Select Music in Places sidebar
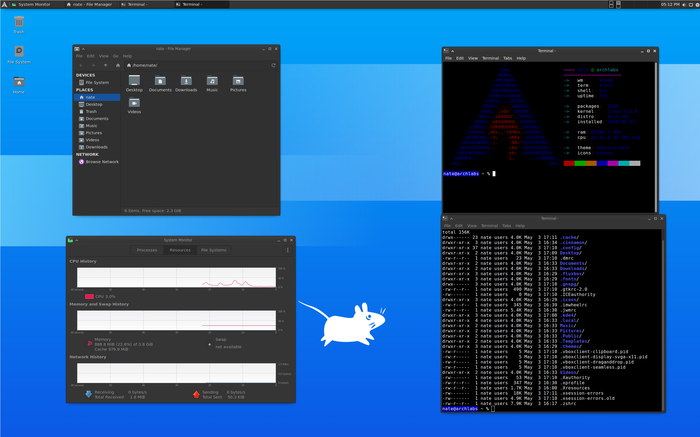This screenshot has height=437, width=700. 97,126
